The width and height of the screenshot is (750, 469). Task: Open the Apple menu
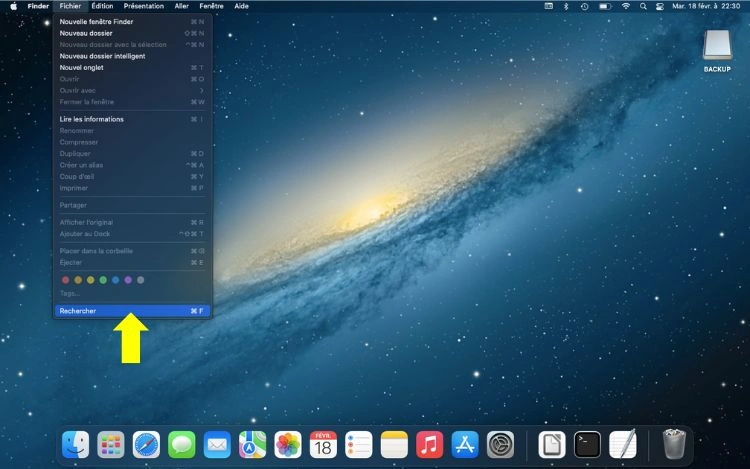(13, 6)
